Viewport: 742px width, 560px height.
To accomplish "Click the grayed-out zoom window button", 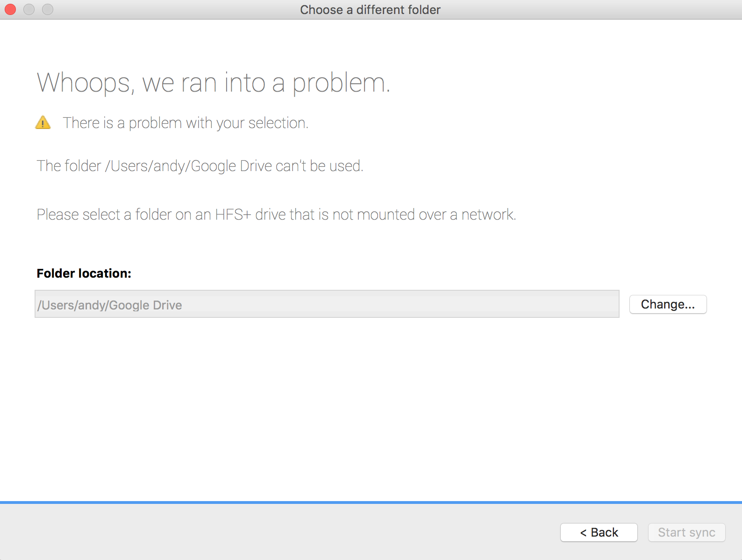I will click(48, 9).
